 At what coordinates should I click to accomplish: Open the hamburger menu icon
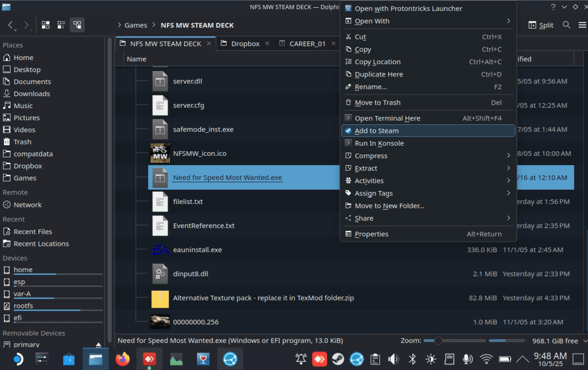(x=582, y=25)
